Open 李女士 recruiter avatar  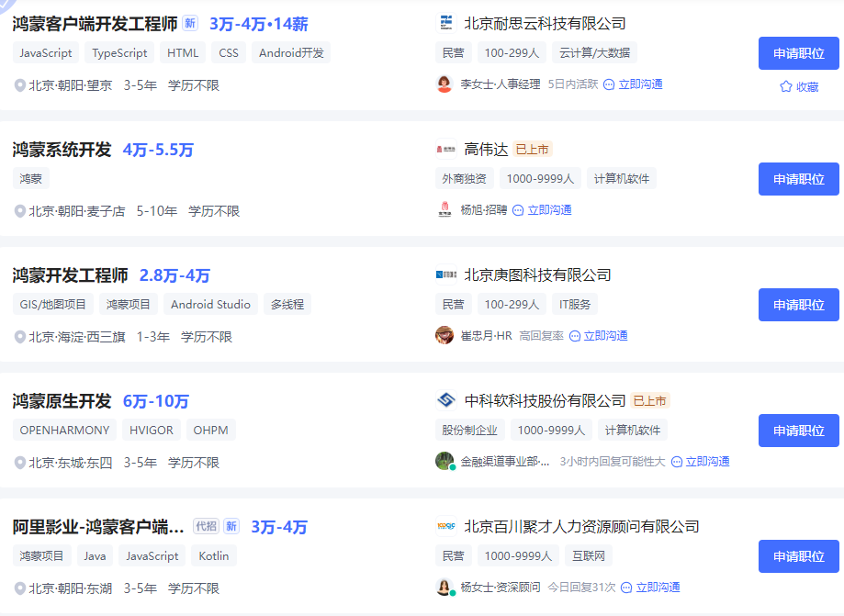445,84
